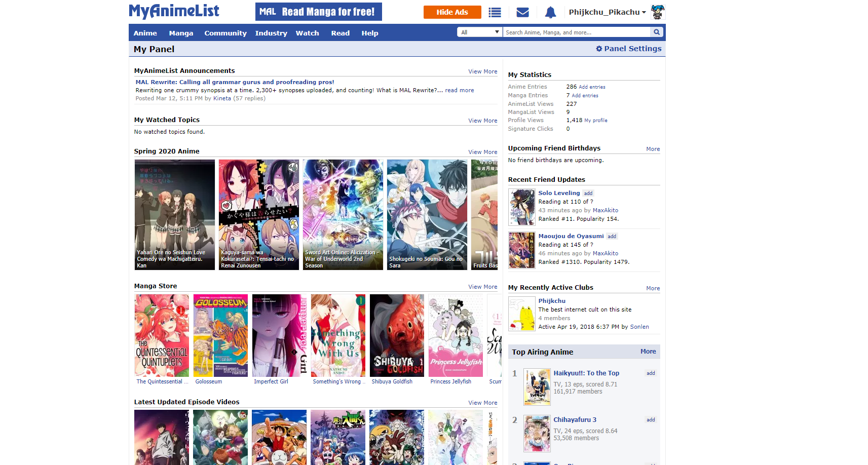Open the Golosseum manga cover

click(x=220, y=335)
